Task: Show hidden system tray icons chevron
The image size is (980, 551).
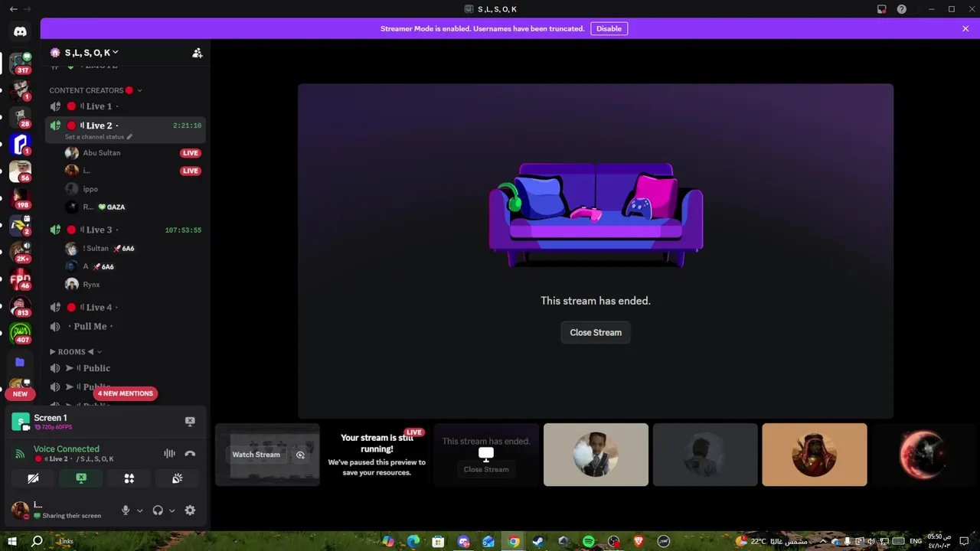Action: point(823,541)
